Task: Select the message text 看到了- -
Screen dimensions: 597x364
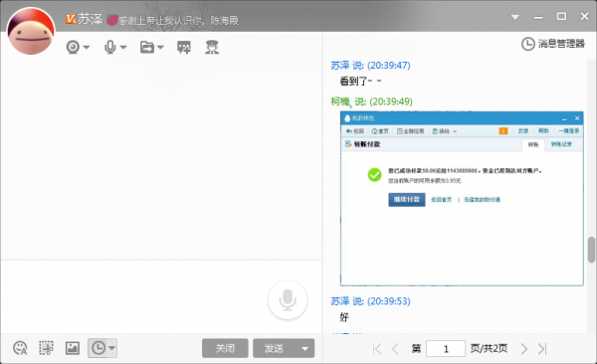Action: [x=360, y=82]
